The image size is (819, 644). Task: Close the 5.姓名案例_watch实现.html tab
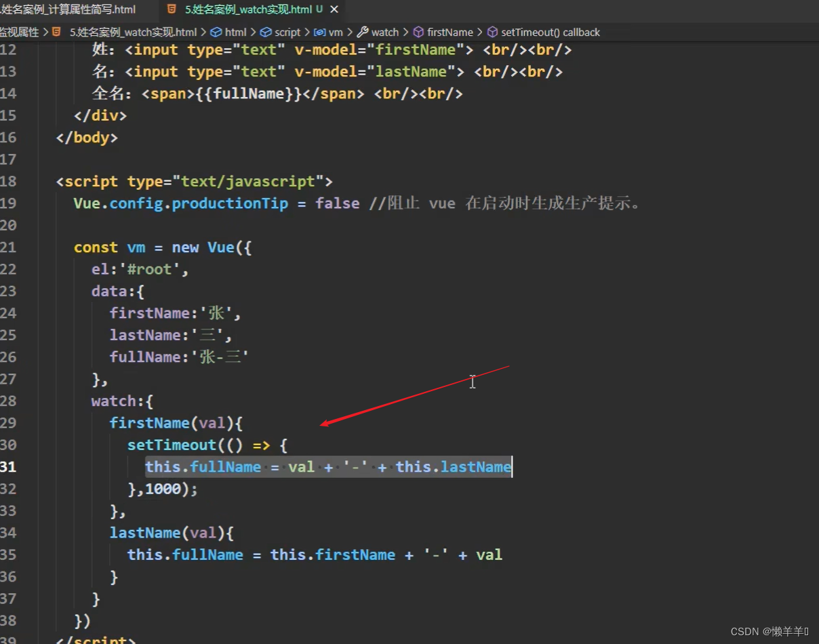334,9
